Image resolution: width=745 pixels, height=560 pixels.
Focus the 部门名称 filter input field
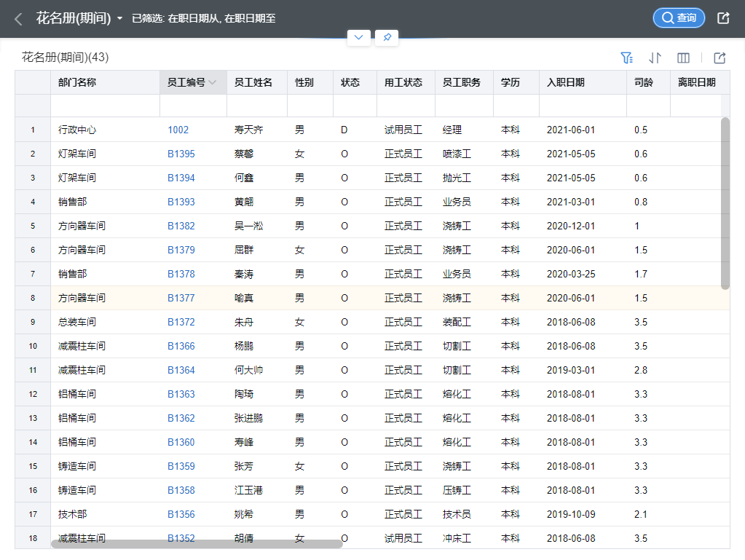[105, 106]
